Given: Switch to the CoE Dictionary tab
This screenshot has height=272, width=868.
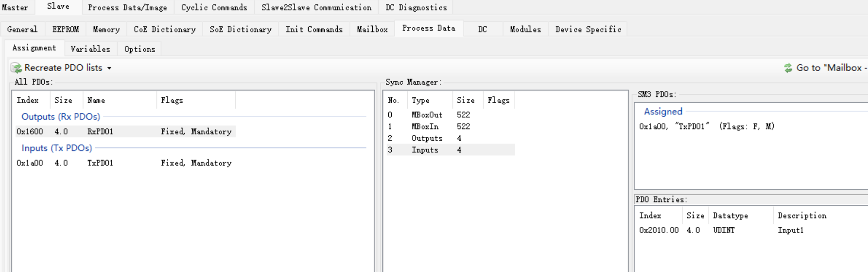Looking at the screenshot, I should (x=164, y=29).
